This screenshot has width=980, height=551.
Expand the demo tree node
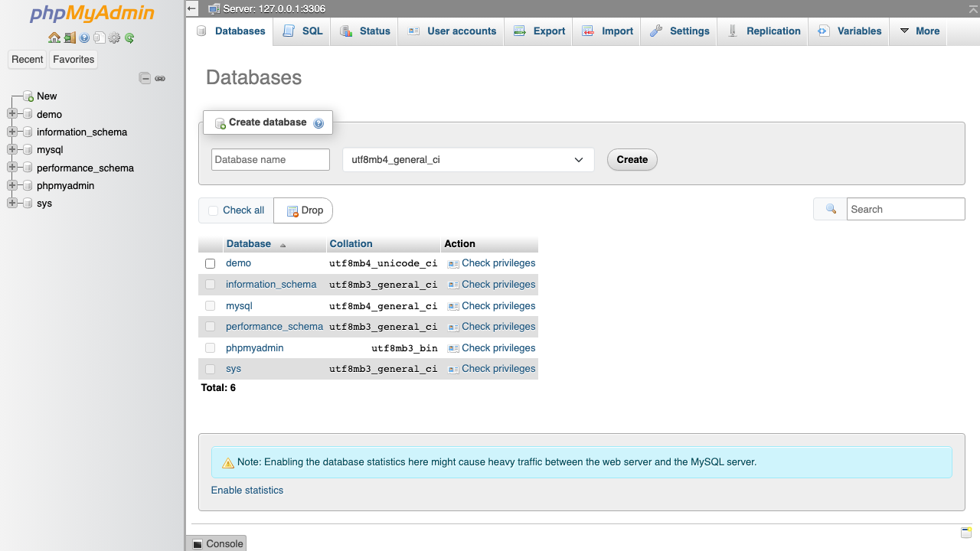click(x=11, y=114)
